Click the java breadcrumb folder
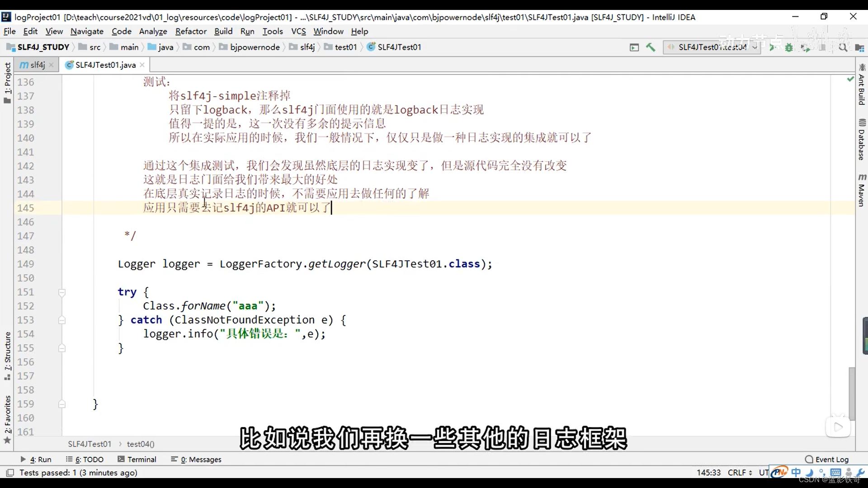 160,47
